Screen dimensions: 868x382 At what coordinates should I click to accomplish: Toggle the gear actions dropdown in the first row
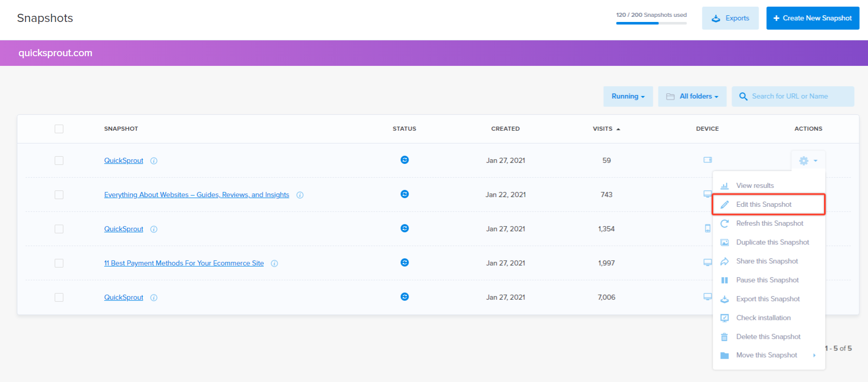point(808,161)
